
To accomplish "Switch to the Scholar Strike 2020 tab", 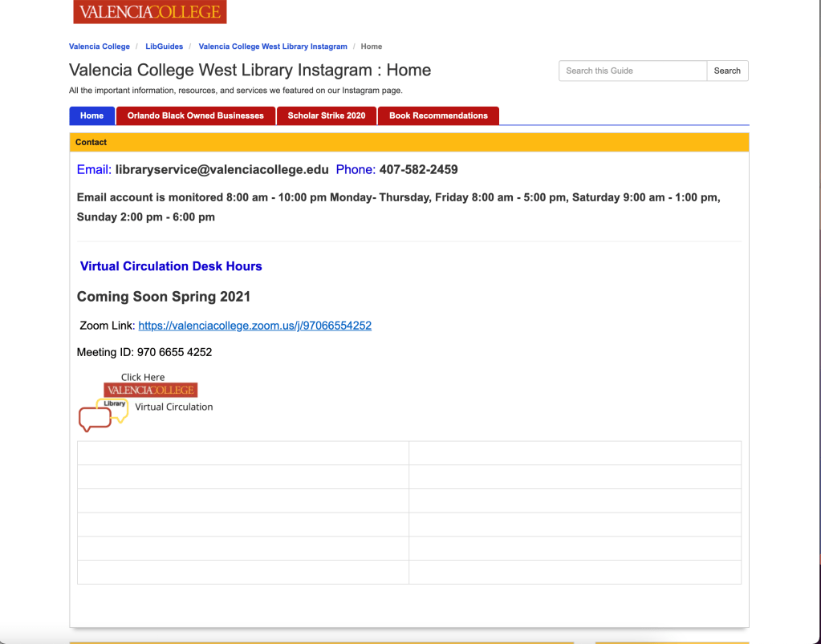I will [x=326, y=115].
